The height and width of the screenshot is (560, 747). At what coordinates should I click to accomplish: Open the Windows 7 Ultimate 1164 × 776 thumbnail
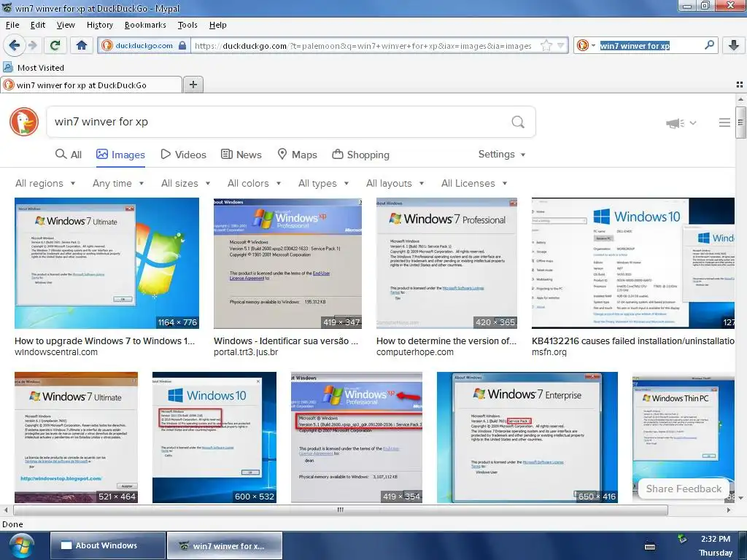(x=107, y=262)
